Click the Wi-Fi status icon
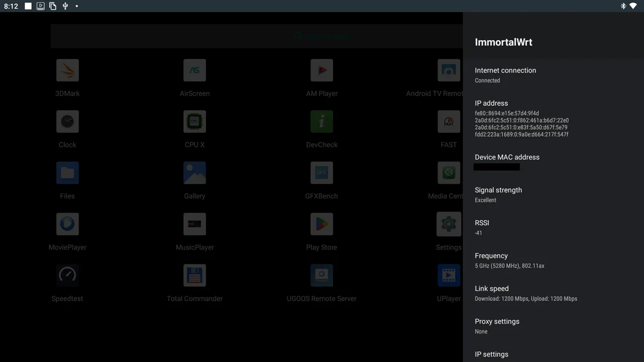This screenshot has width=644, height=362. [633, 6]
